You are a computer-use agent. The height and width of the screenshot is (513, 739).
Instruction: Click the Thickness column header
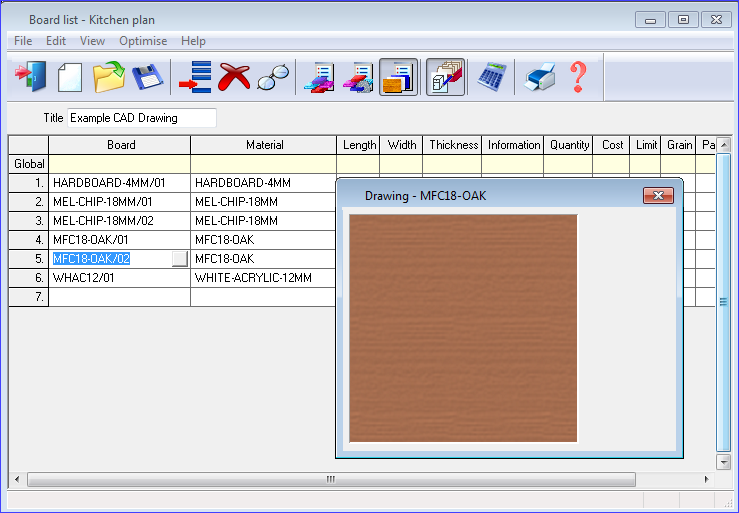point(452,145)
